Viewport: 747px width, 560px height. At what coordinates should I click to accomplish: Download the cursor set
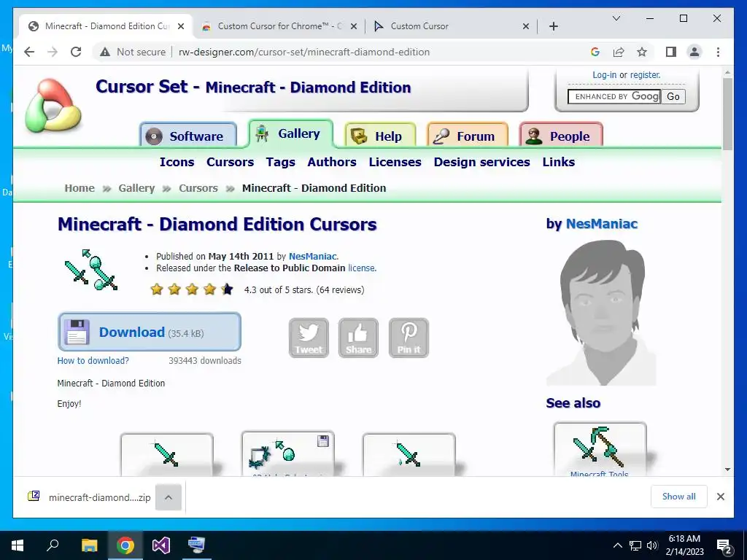[149, 332]
